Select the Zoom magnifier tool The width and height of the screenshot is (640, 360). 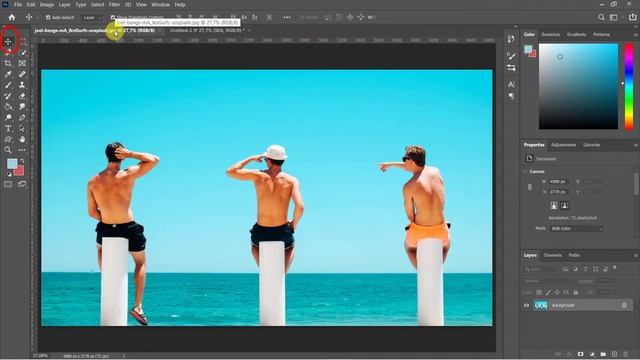[x=8, y=150]
